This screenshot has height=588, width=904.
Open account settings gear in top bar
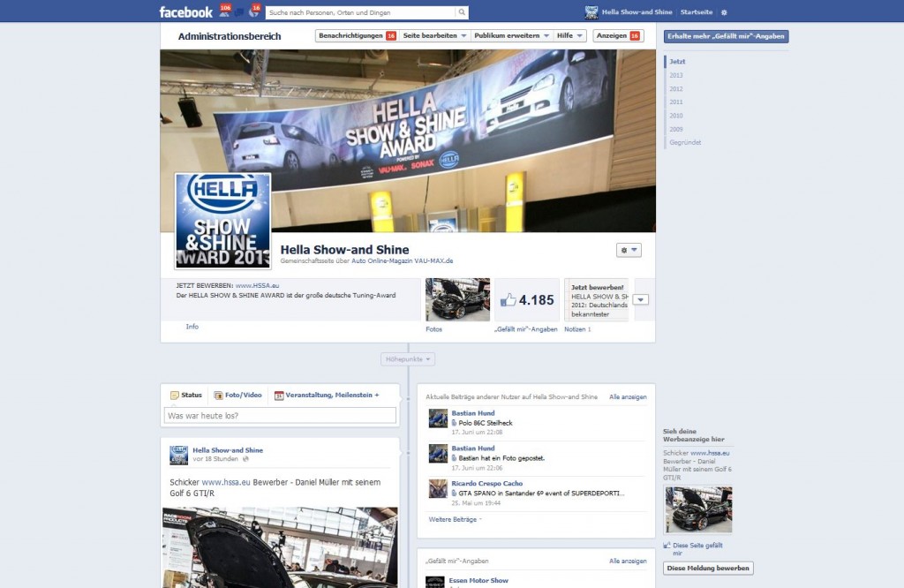[x=724, y=12]
